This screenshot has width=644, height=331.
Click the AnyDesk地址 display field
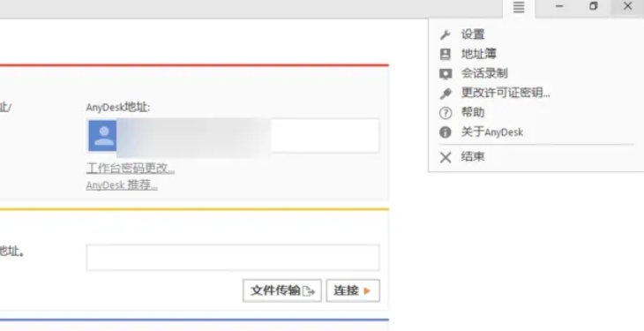[233, 136]
